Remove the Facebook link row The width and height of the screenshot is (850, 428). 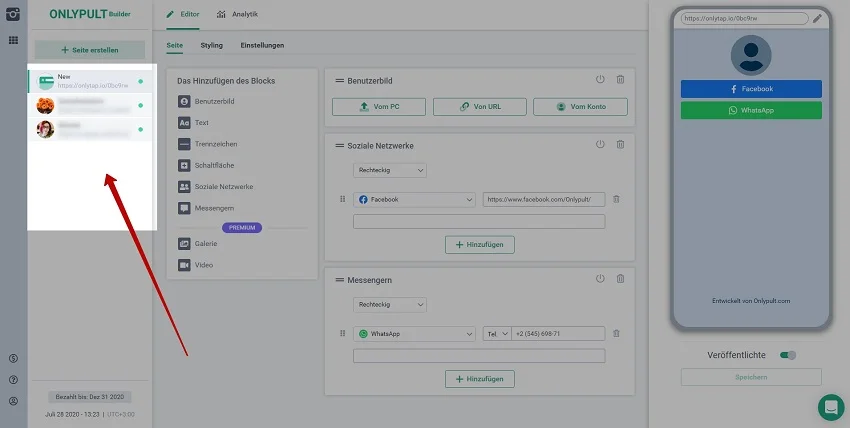click(x=616, y=199)
